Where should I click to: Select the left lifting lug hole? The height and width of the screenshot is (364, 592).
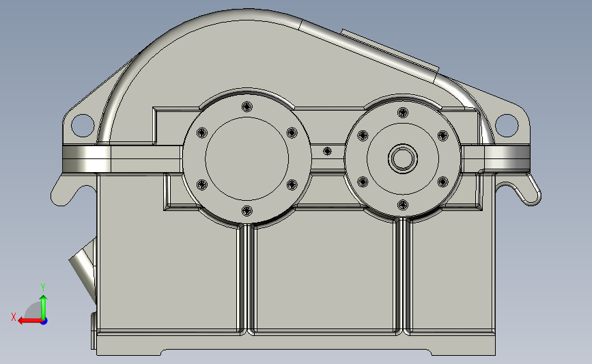coord(83,126)
